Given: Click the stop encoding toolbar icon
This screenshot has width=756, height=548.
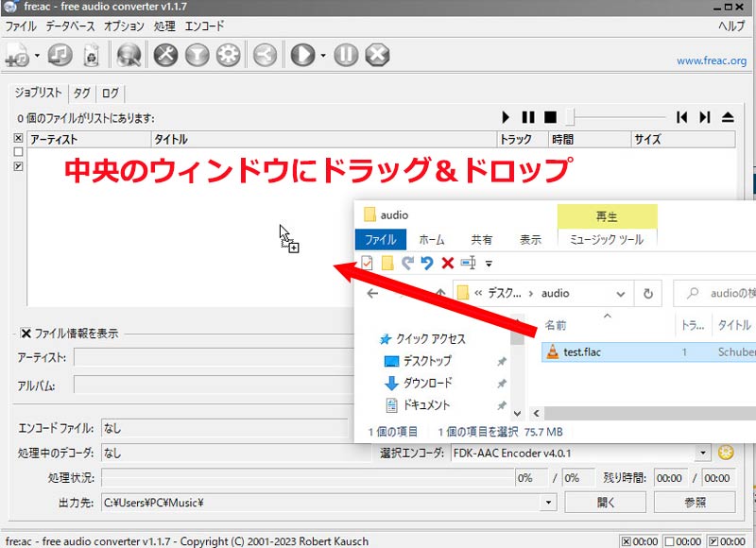Looking at the screenshot, I should point(376,55).
